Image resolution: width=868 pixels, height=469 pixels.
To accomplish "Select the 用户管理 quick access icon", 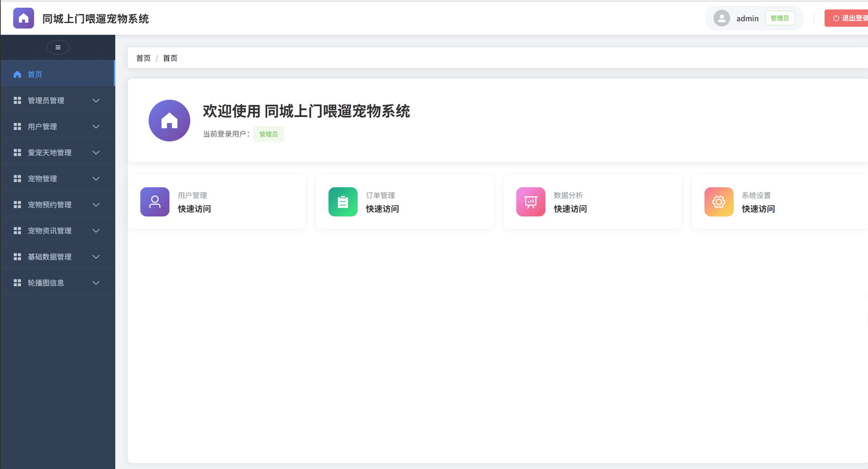I will click(x=155, y=202).
